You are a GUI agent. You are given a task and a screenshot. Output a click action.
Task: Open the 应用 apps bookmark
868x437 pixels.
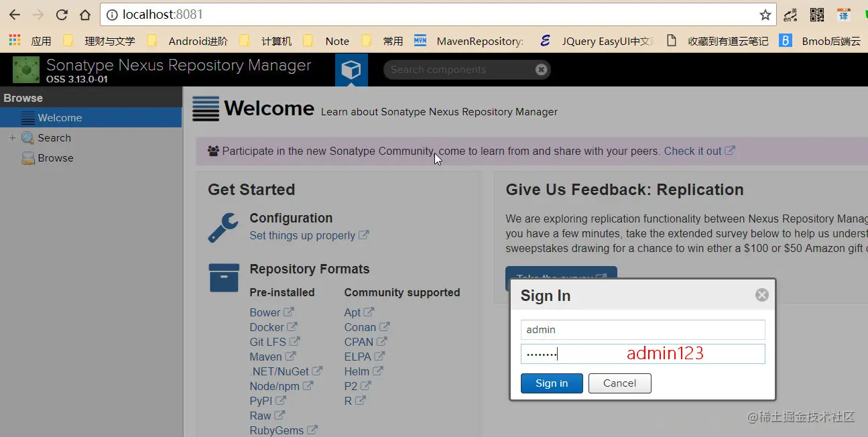[41, 41]
